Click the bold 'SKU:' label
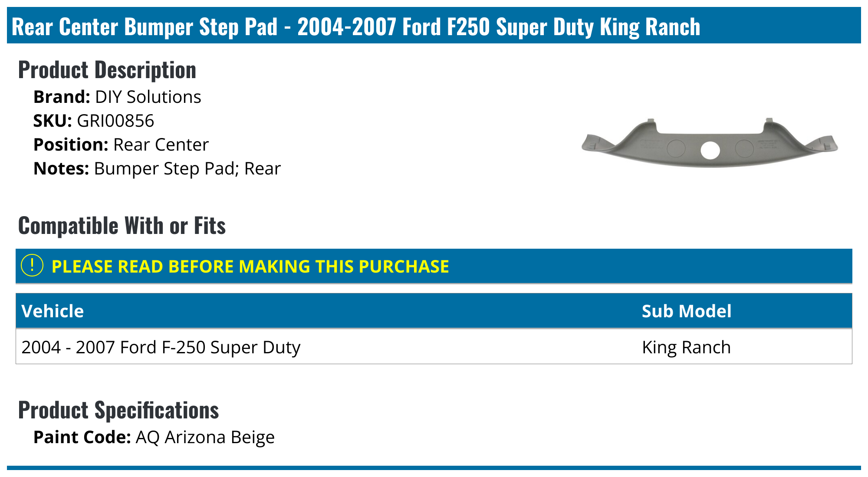The width and height of the screenshot is (868, 477). 53,121
